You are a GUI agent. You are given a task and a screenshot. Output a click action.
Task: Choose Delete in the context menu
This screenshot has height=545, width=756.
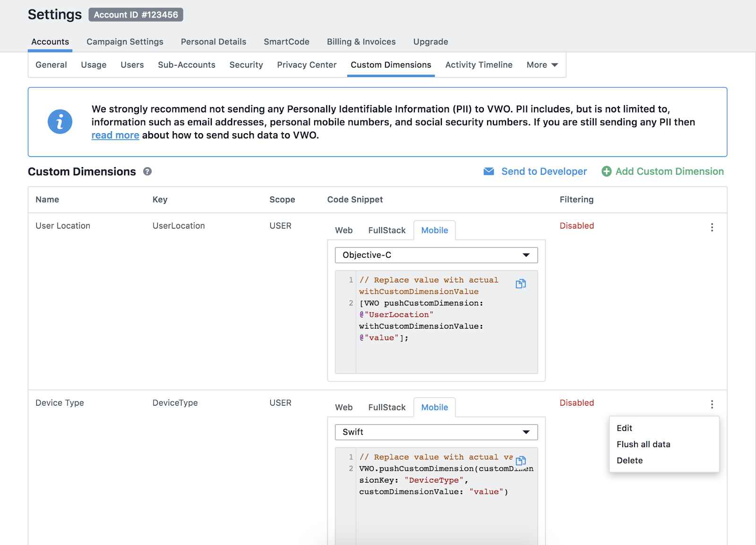tap(629, 460)
